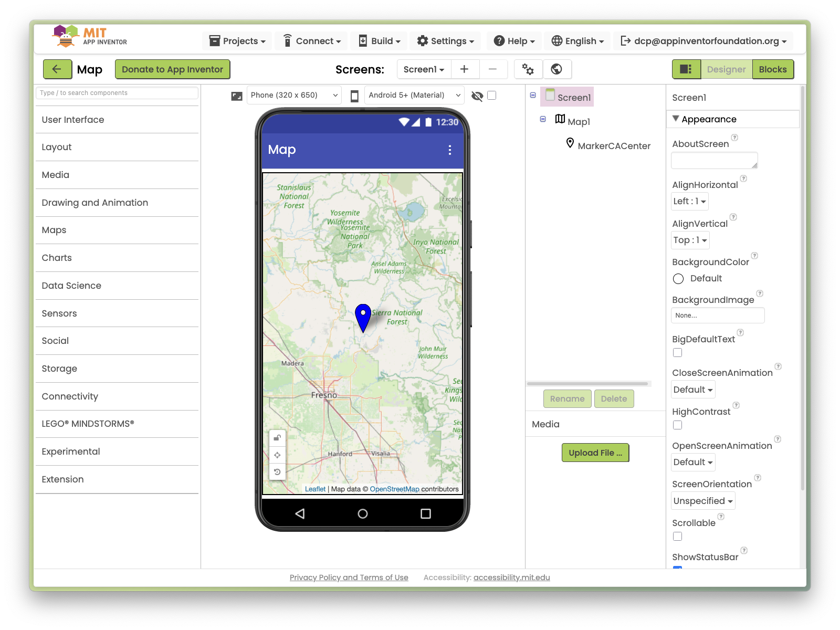Toggle Scrollable checkbox
Viewport: 840px width, 630px height.
tap(678, 537)
